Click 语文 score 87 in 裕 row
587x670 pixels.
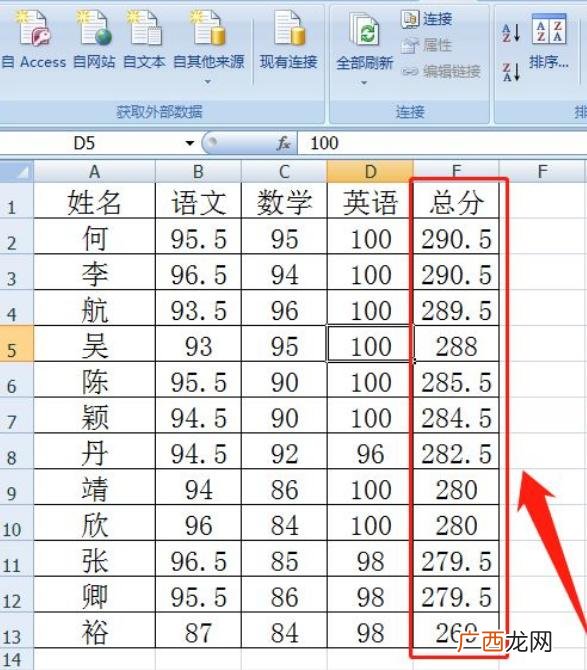[x=198, y=630]
